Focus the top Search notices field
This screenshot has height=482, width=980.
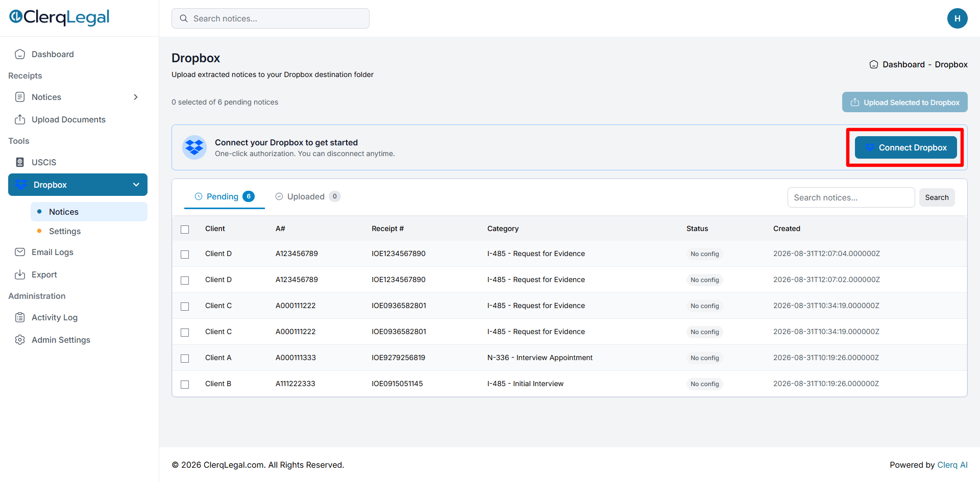(x=271, y=18)
